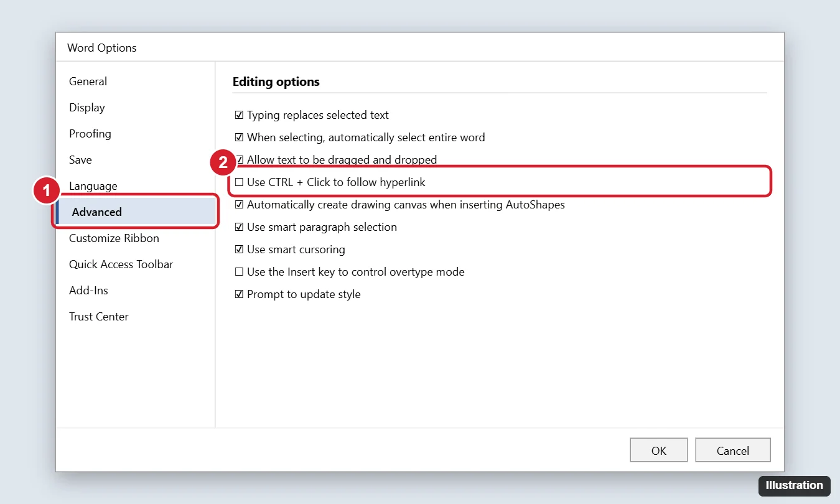The image size is (840, 504).
Task: Enable Use CTRL + Click to follow hyperlink
Action: [x=239, y=182]
